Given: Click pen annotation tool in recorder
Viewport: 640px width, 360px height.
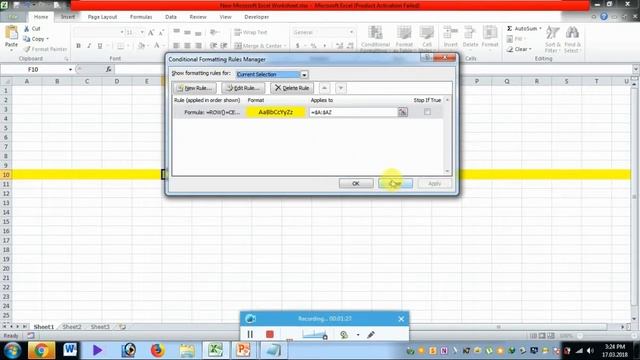Looking at the screenshot, I should point(371,335).
